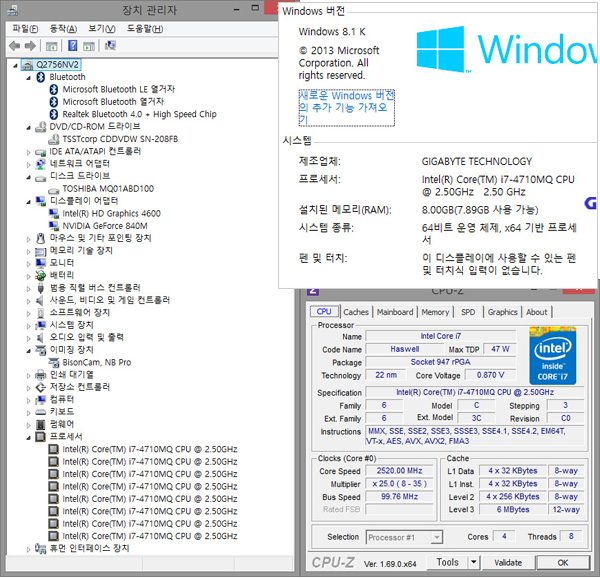Select Realtek Bluetooth 4.0 device icon

[x=54, y=114]
